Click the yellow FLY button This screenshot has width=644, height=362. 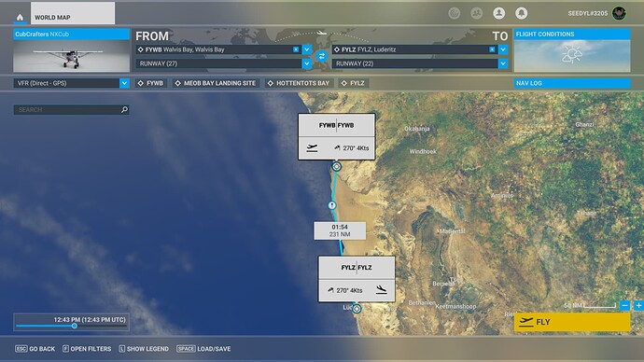(x=572, y=322)
